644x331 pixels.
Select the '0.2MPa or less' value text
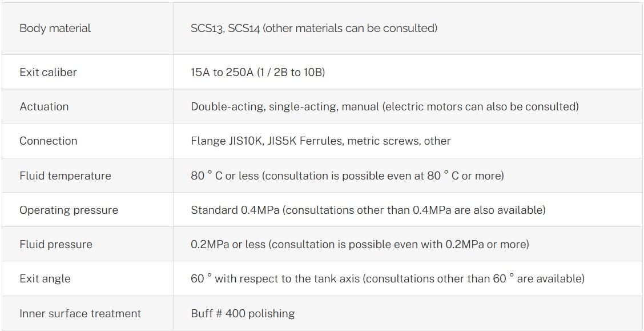point(228,245)
